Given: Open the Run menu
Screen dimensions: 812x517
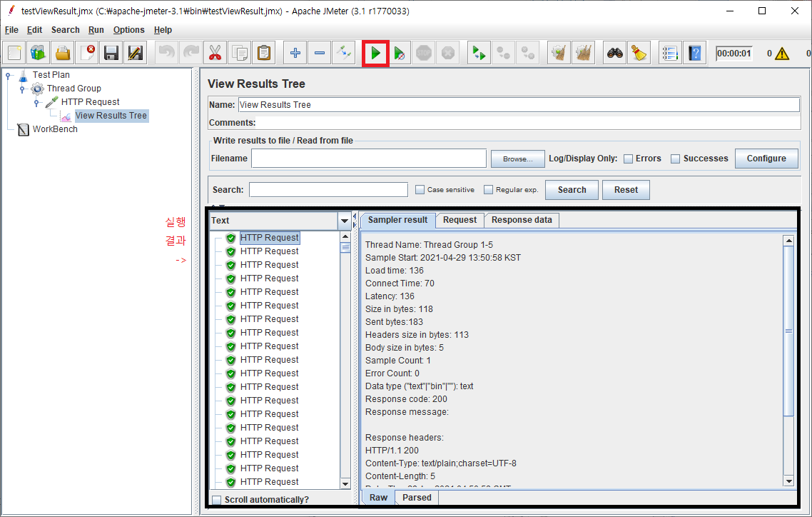Looking at the screenshot, I should [x=96, y=30].
